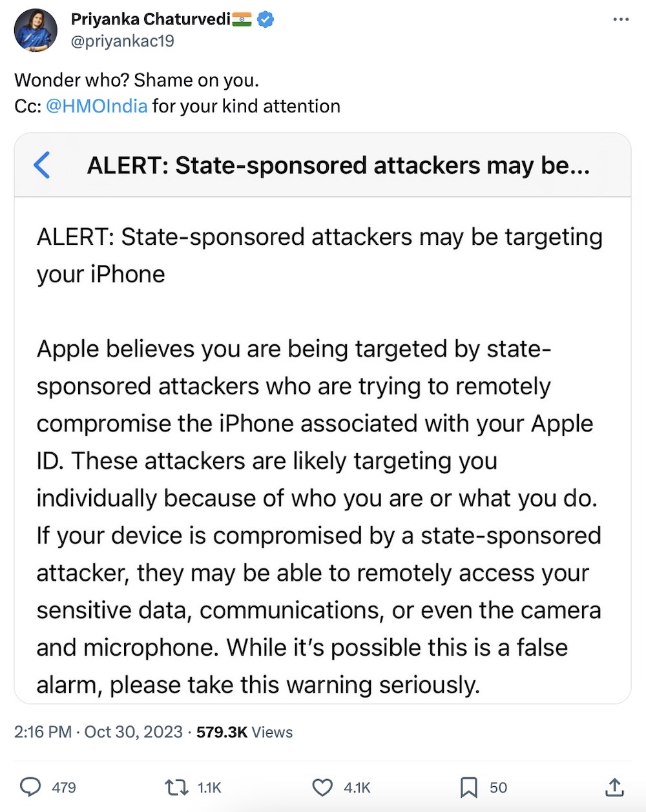The image size is (646, 812).
Task: Open Priyanka Chaturvedi's profile via @priyankac19
Action: point(123,41)
